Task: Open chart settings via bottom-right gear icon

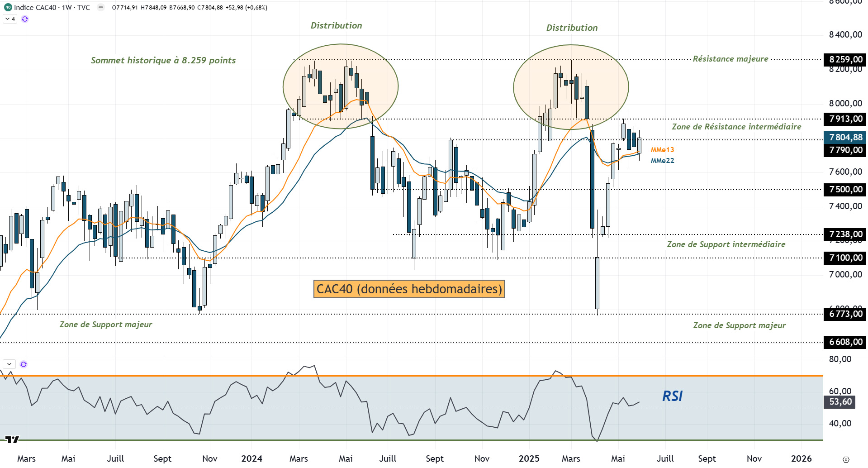Action: click(x=846, y=459)
